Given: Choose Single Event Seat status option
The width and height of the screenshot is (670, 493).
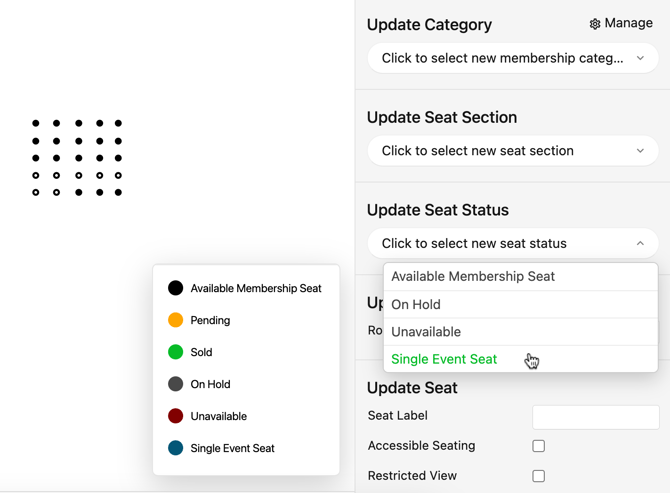Looking at the screenshot, I should [x=444, y=359].
